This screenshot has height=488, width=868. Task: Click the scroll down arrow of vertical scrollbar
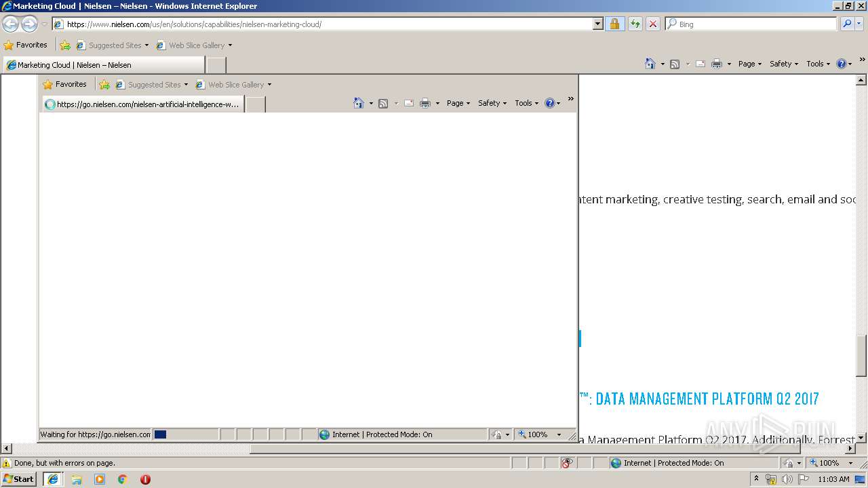862,438
